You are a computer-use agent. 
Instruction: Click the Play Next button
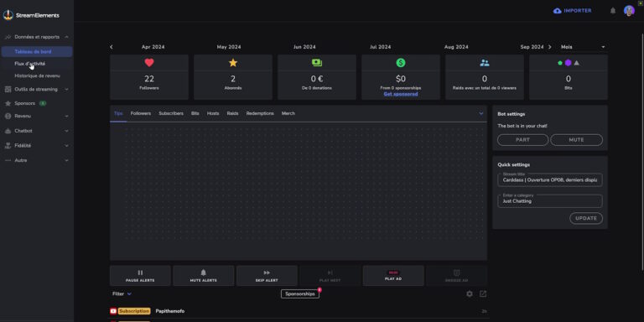(x=330, y=276)
